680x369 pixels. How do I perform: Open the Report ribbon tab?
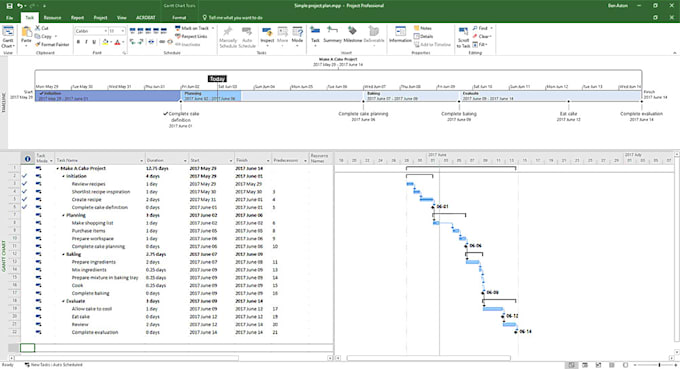[x=78, y=18]
